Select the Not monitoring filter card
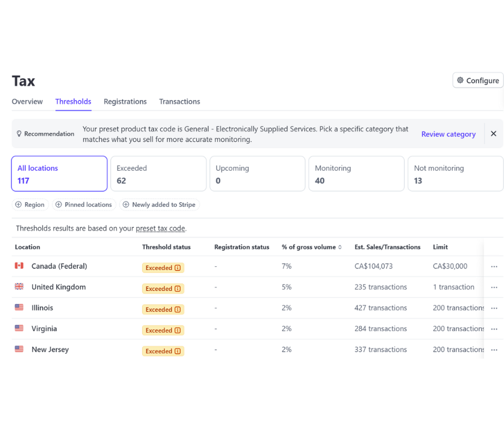The width and height of the screenshot is (504, 423). [x=455, y=174]
